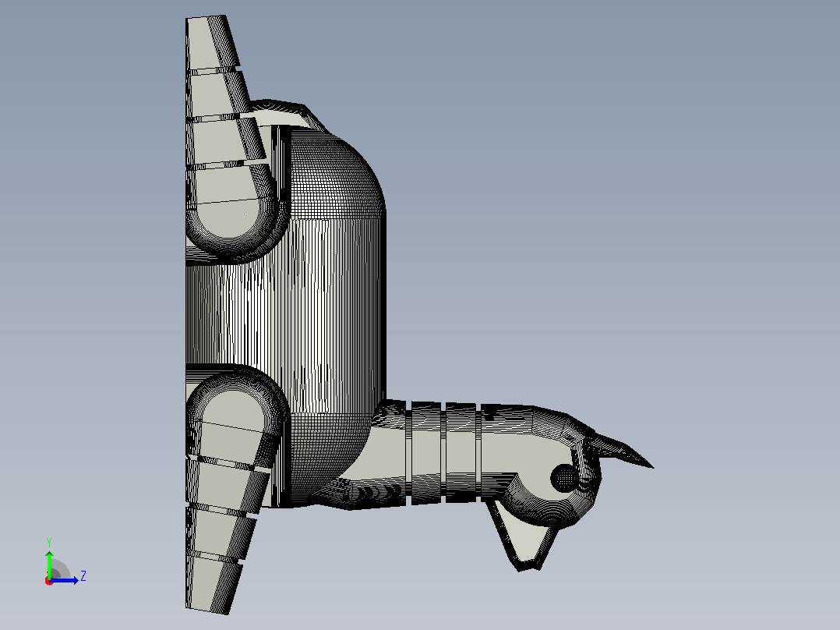The width and height of the screenshot is (840, 630).
Task: Click the blue Z axis arrow on triad
Action: pos(64,580)
